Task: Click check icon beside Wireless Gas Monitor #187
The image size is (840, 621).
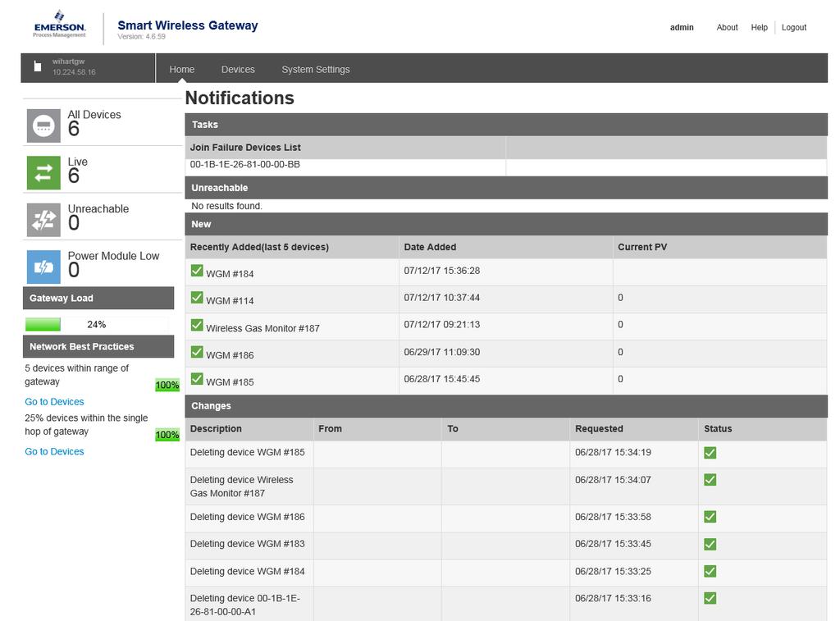Action: [197, 325]
